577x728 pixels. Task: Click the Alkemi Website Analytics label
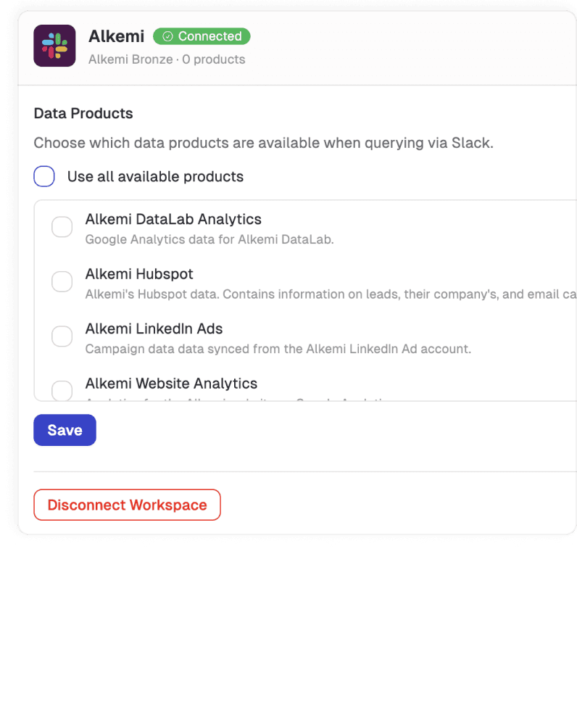170,384
